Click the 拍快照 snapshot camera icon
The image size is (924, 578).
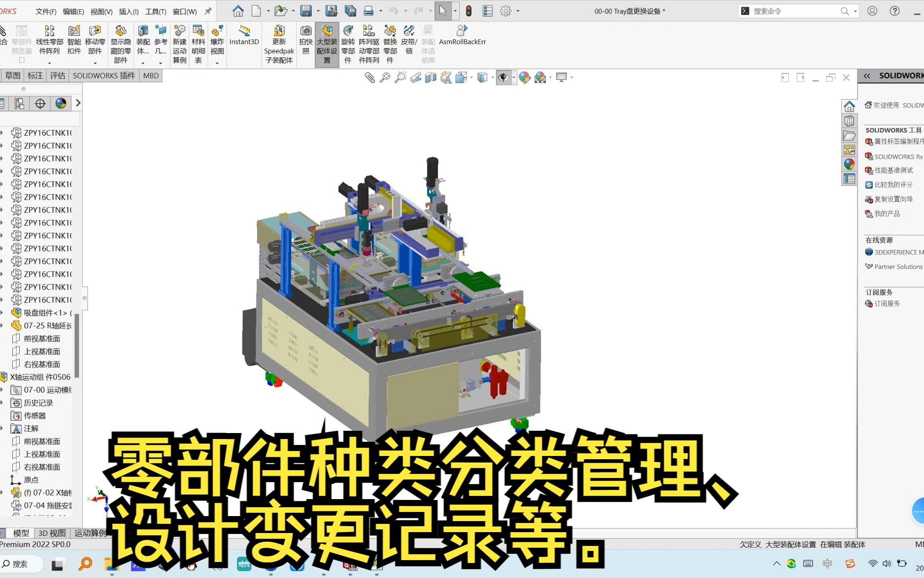coord(305,31)
